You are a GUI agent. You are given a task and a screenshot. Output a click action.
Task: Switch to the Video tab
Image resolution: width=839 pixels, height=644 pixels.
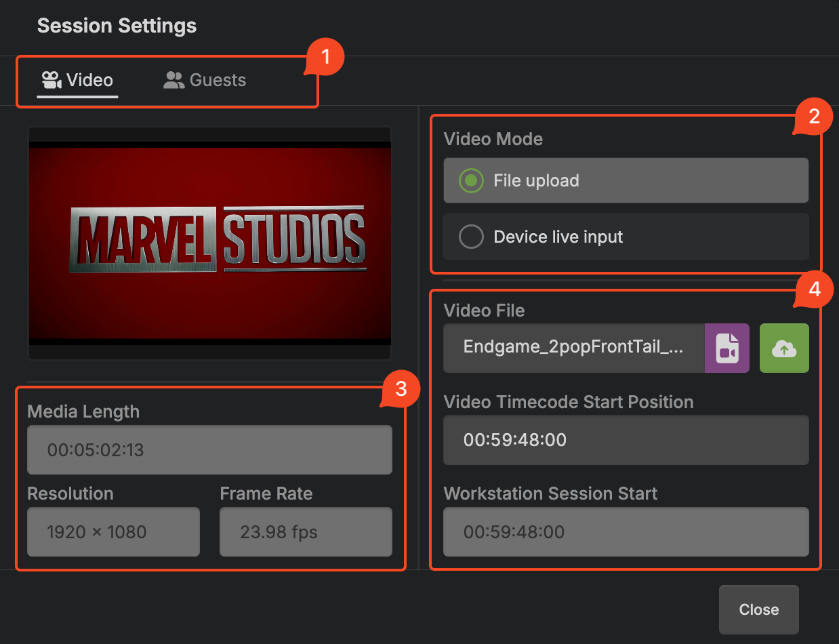point(77,79)
